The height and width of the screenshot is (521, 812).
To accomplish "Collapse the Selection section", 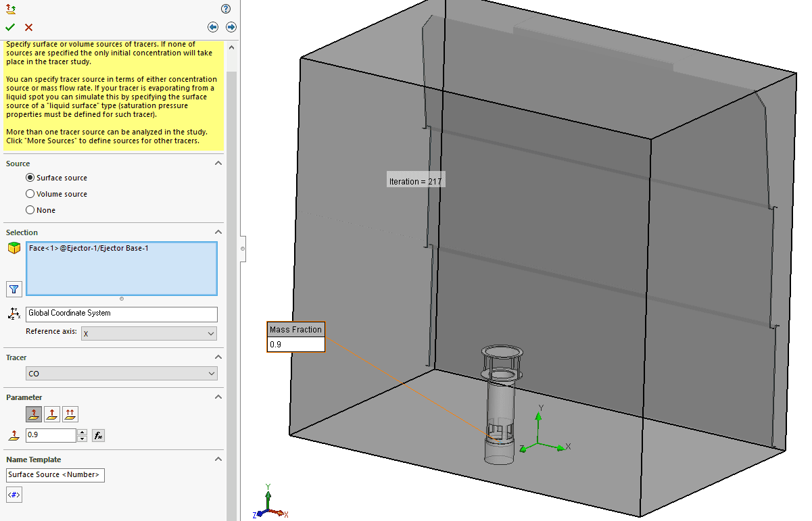I will tap(218, 232).
